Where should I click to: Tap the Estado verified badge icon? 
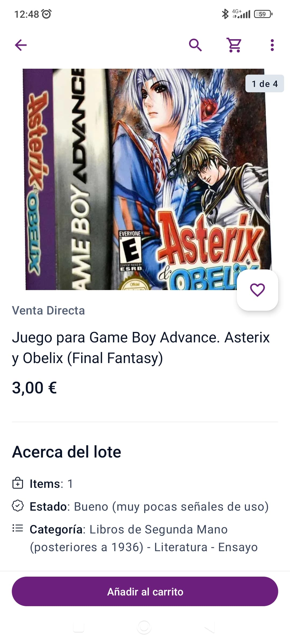click(18, 506)
